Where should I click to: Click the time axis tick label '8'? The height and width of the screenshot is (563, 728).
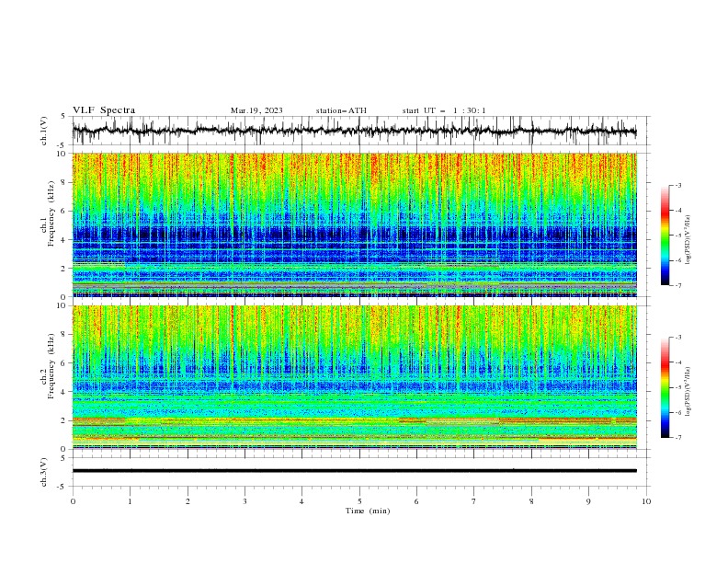click(531, 501)
